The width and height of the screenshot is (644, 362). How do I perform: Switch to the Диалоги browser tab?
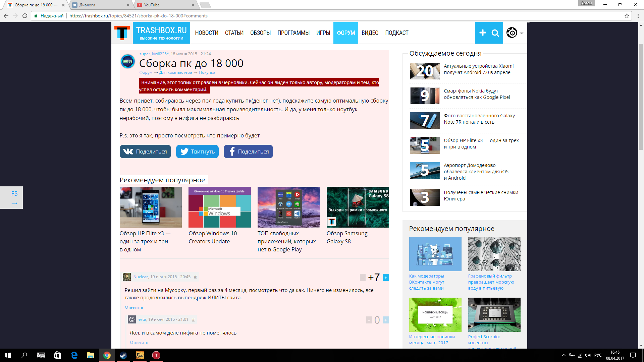(x=101, y=5)
